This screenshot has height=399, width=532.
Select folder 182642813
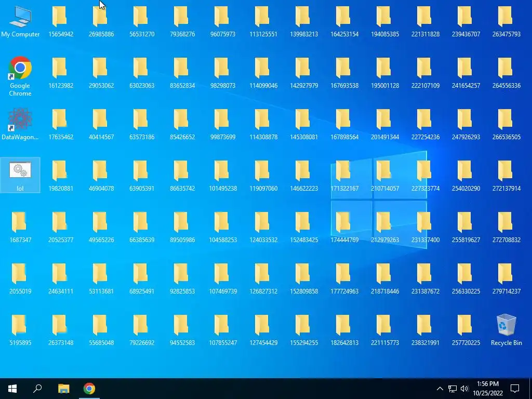344,330
